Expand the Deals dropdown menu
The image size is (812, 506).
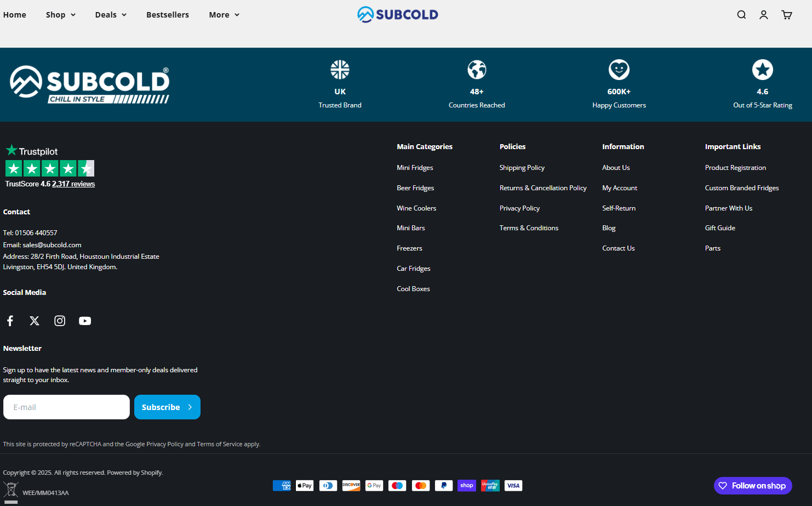pos(110,15)
